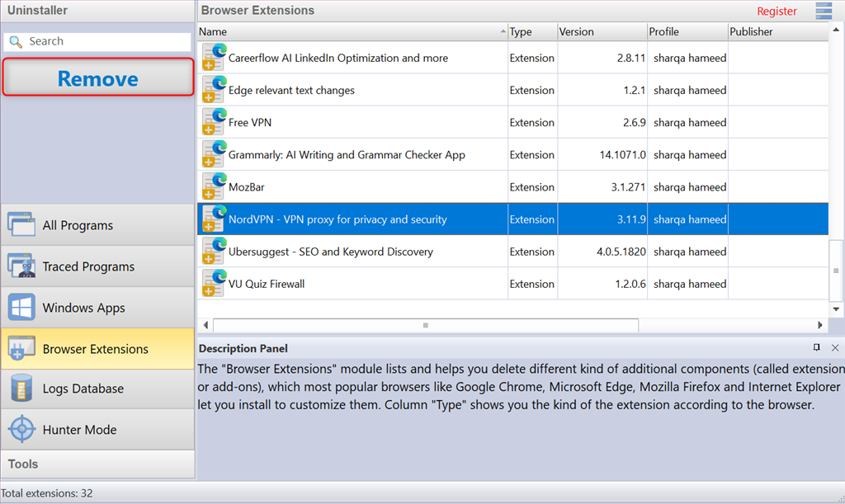Click version 3.1.271 cell
The width and height of the screenshot is (845, 504).
[x=602, y=187]
